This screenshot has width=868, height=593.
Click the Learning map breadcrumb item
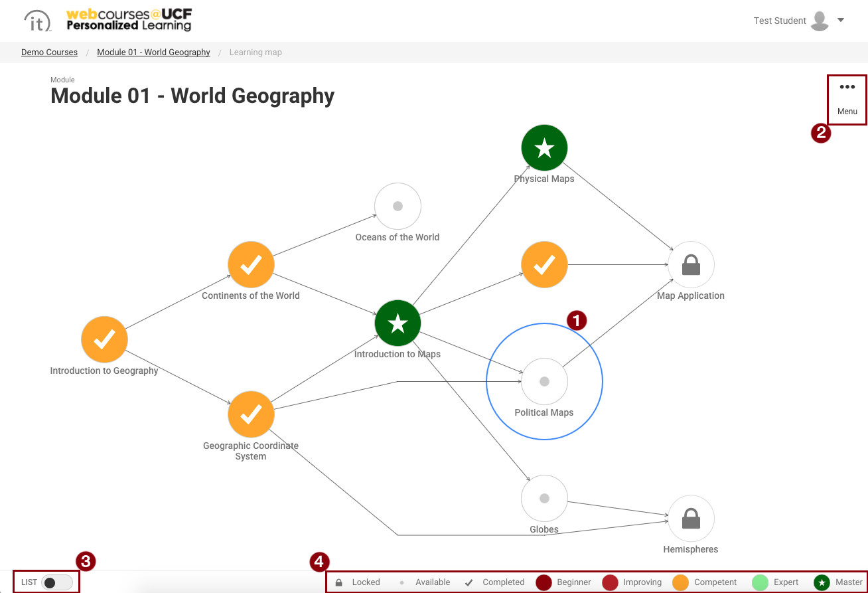pos(255,52)
